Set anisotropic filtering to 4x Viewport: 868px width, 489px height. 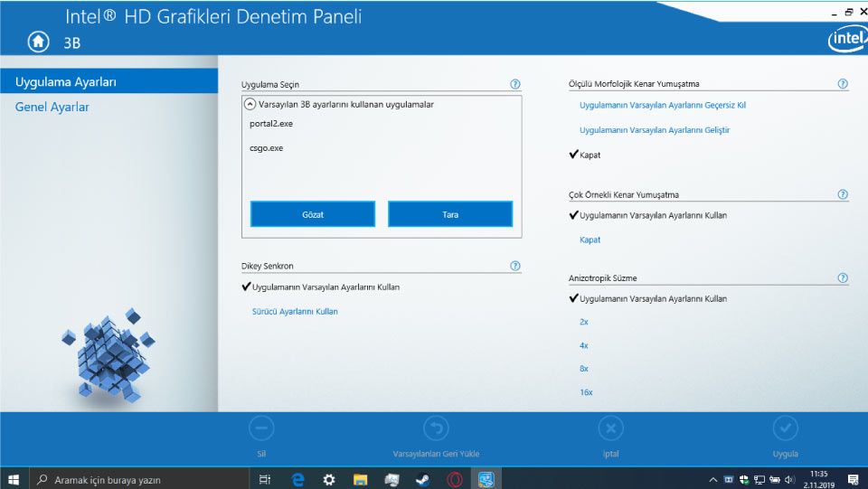pos(583,345)
